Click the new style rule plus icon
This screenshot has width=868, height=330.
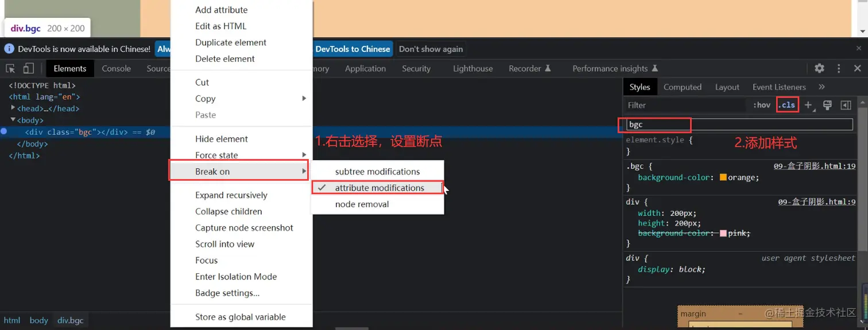click(808, 105)
